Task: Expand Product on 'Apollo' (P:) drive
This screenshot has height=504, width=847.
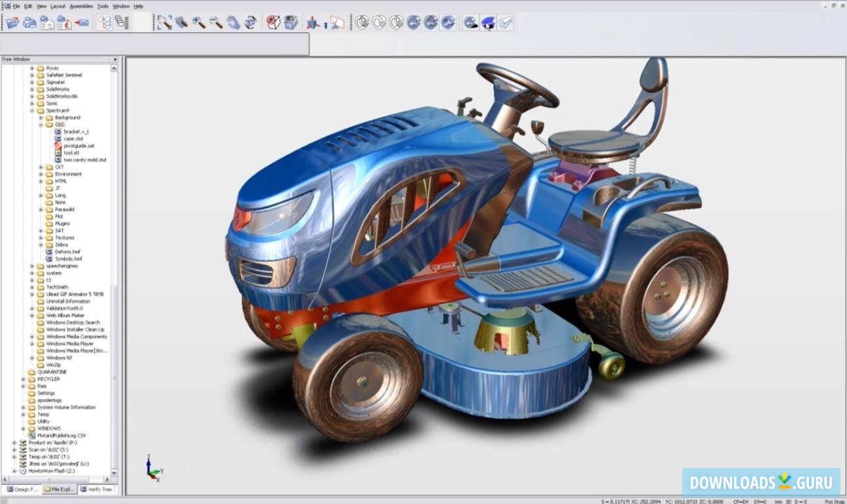Action: point(14,442)
